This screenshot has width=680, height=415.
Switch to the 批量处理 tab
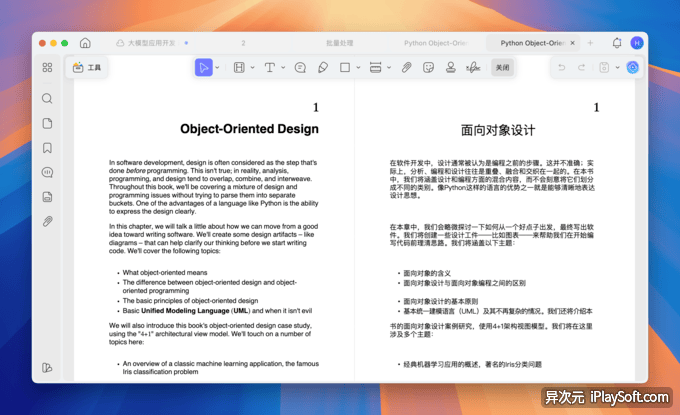pos(340,43)
